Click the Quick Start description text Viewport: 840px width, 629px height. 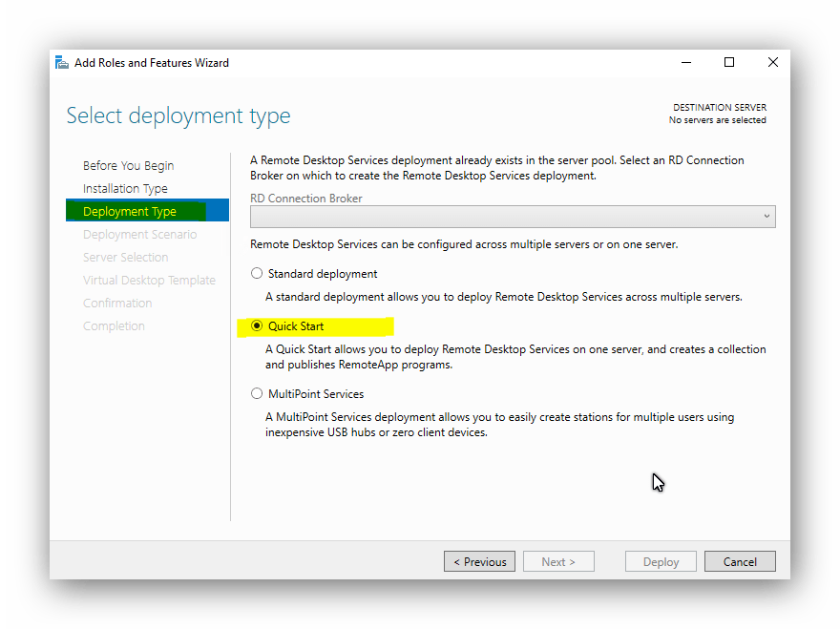pyautogui.click(x=515, y=357)
